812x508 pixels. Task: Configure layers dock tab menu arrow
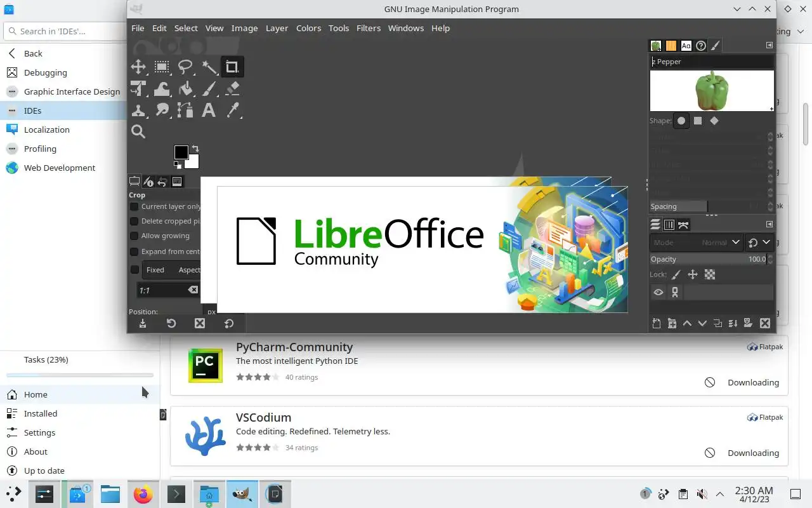(x=769, y=224)
